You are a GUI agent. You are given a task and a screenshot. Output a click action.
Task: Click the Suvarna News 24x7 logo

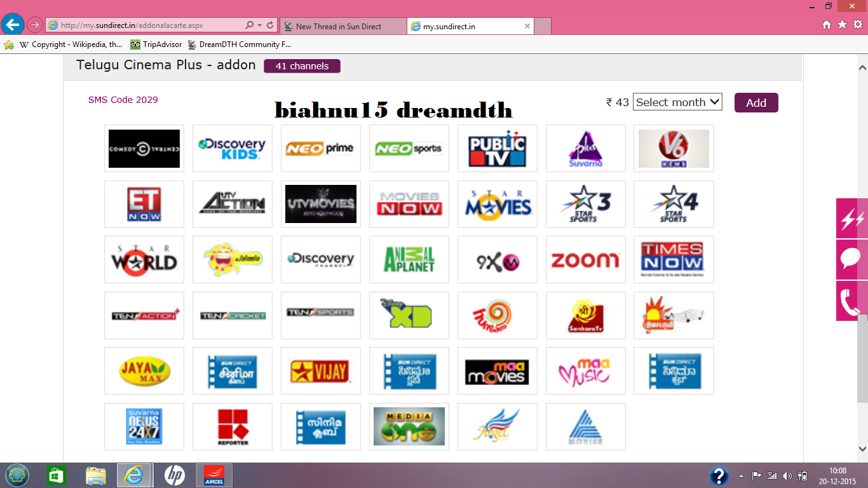(144, 427)
